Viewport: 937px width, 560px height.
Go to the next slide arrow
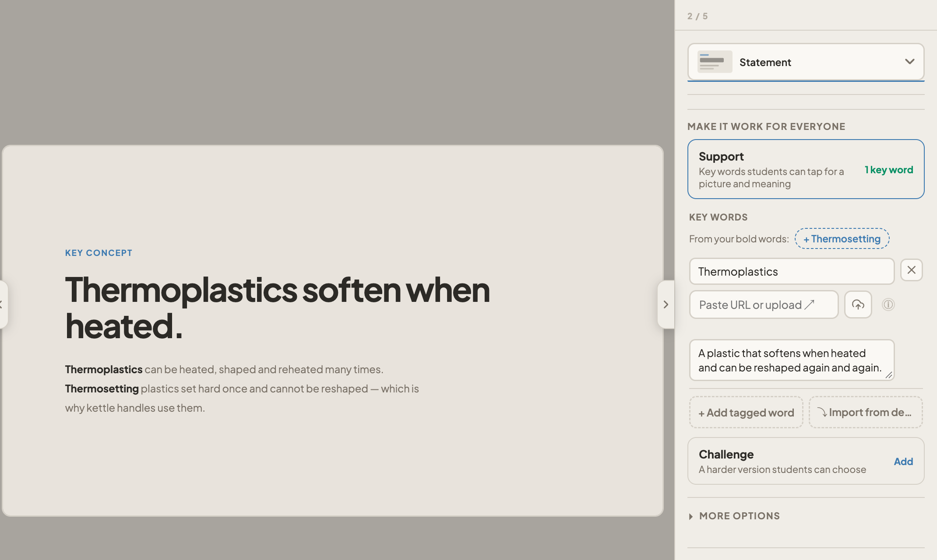click(666, 304)
